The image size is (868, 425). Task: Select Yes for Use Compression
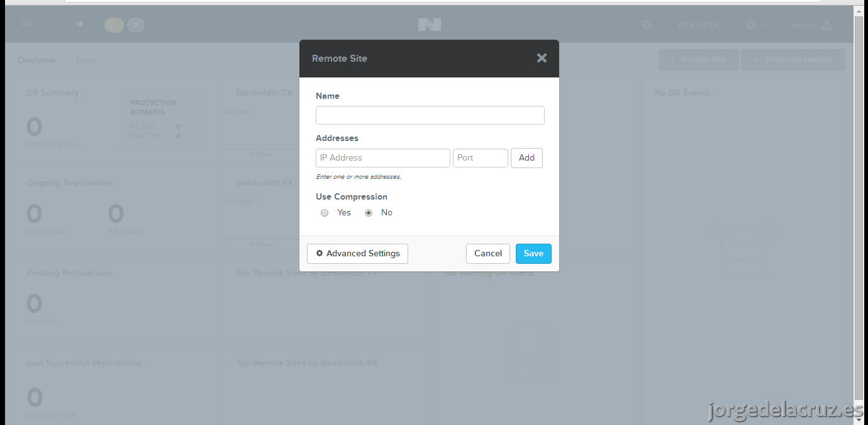(x=325, y=213)
